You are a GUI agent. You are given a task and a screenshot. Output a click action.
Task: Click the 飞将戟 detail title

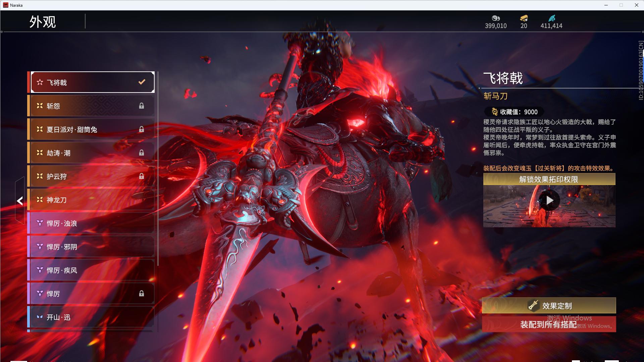pos(503,78)
